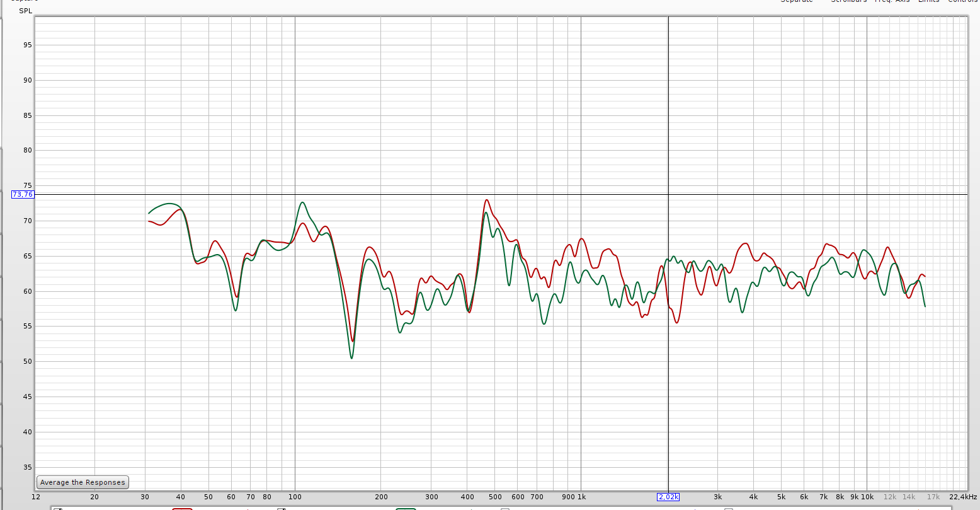Click the 35 dB axis label
This screenshot has height=510, width=980.
pos(28,467)
